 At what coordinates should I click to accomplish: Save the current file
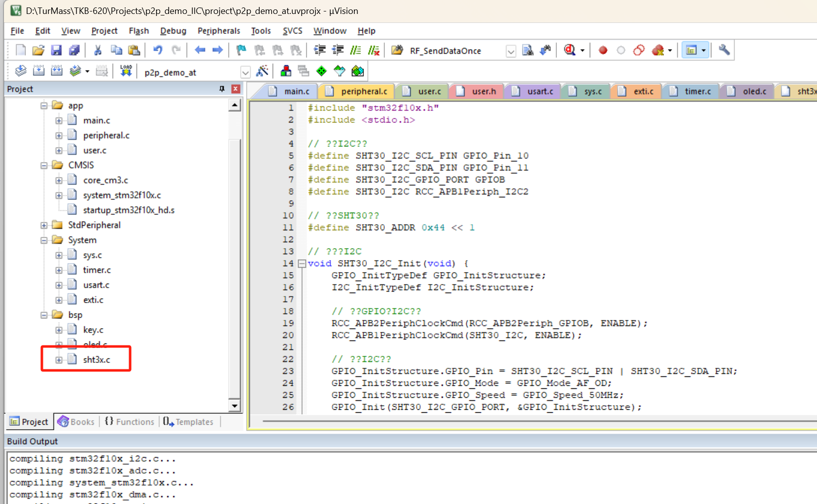coord(56,50)
